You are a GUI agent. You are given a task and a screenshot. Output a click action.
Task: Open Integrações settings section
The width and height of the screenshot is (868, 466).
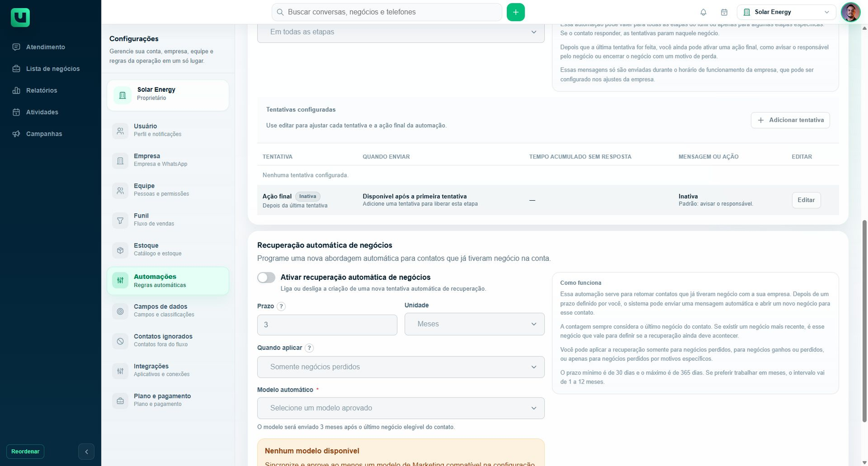(x=168, y=370)
